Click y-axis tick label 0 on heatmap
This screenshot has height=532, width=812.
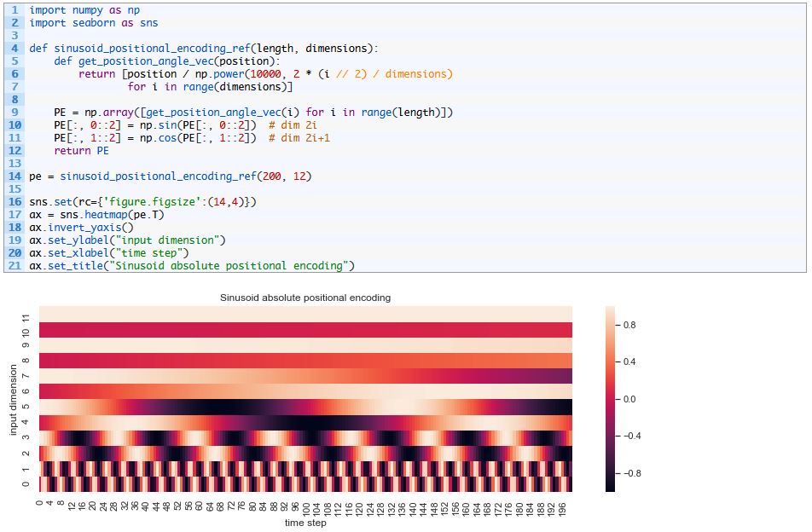click(x=26, y=484)
